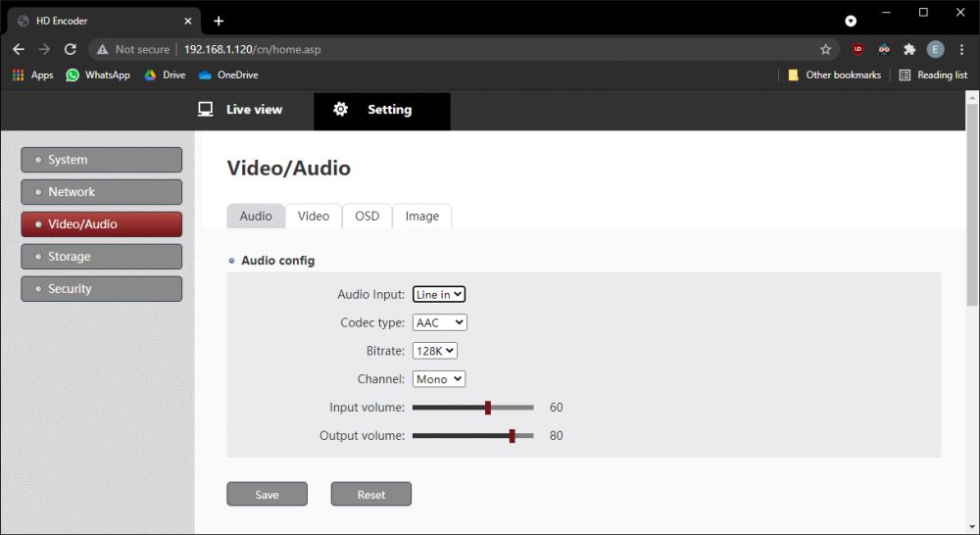Open the Reading list
The image size is (980, 535).
[933, 75]
